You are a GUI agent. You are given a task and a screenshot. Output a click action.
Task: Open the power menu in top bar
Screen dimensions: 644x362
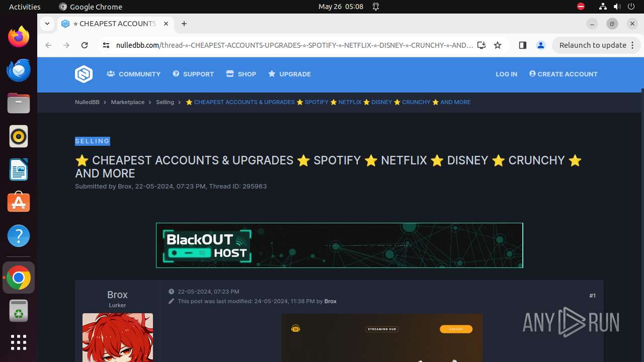[x=631, y=7]
